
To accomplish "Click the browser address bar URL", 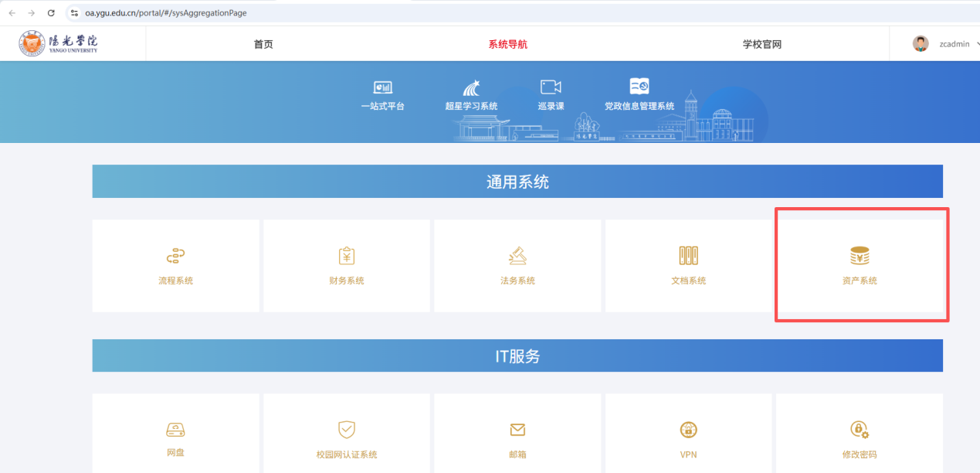I will 165,13.
